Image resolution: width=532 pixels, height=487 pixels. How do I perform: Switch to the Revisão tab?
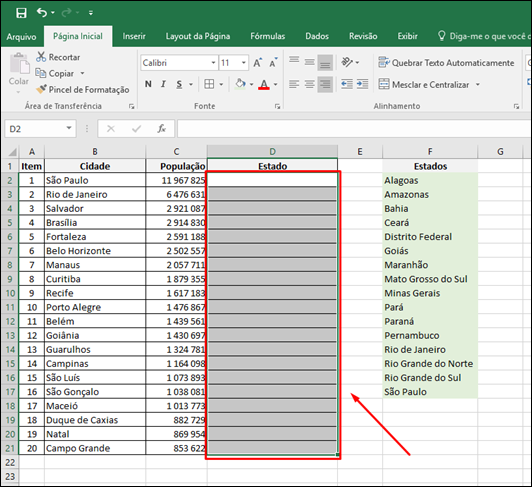tap(363, 36)
